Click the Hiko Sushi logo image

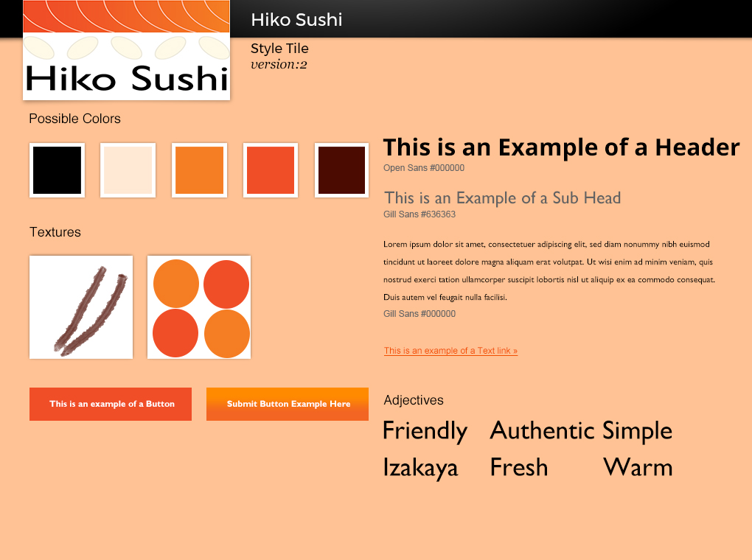[x=126, y=50]
